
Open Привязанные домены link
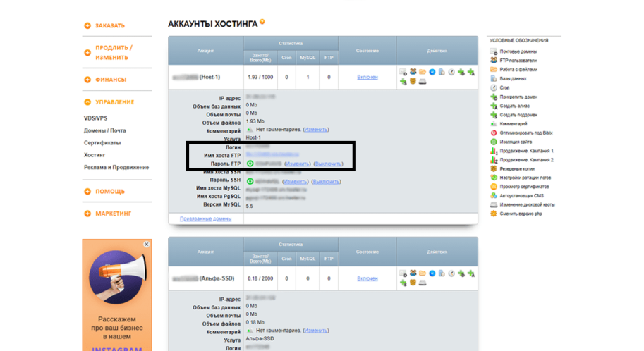tap(205, 218)
